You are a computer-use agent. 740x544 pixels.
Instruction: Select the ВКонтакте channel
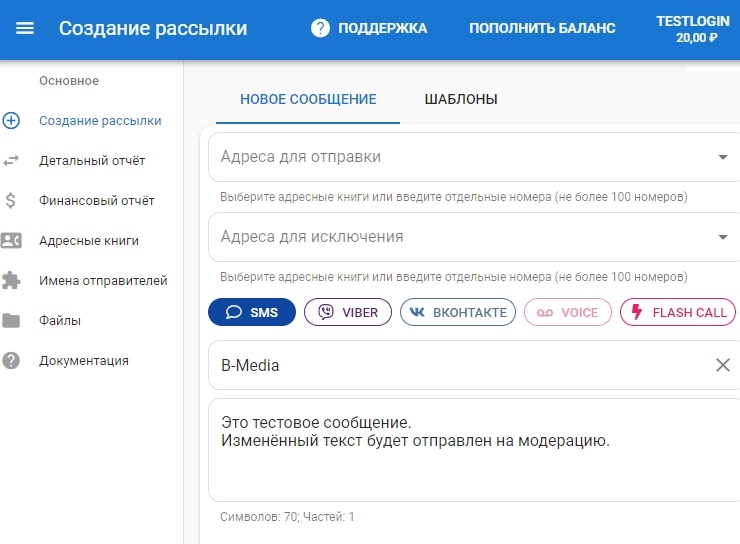point(458,312)
